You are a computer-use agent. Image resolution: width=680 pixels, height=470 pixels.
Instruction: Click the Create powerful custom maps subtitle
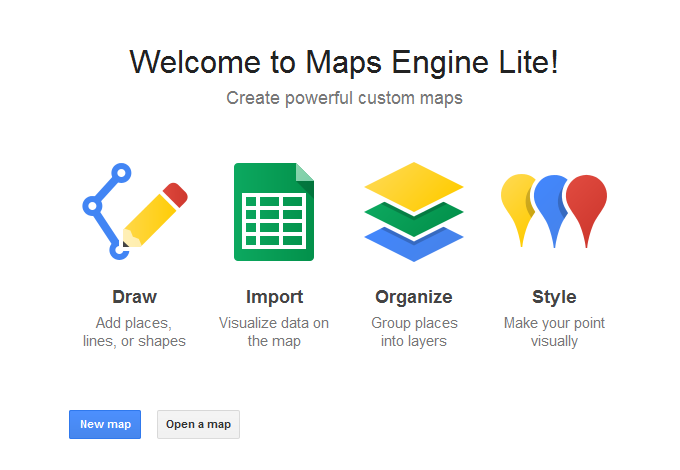pyautogui.click(x=344, y=98)
